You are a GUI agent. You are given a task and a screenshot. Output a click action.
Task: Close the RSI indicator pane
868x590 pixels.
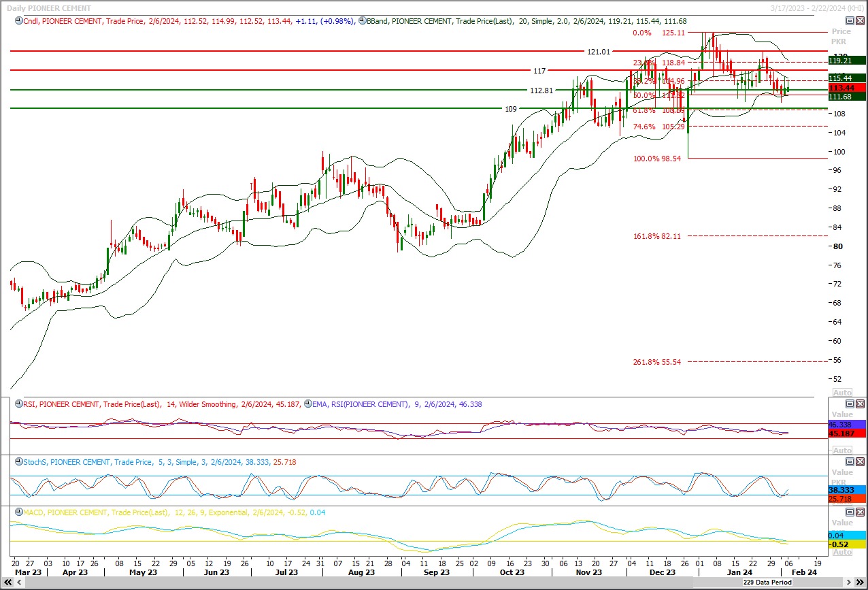[x=860, y=404]
